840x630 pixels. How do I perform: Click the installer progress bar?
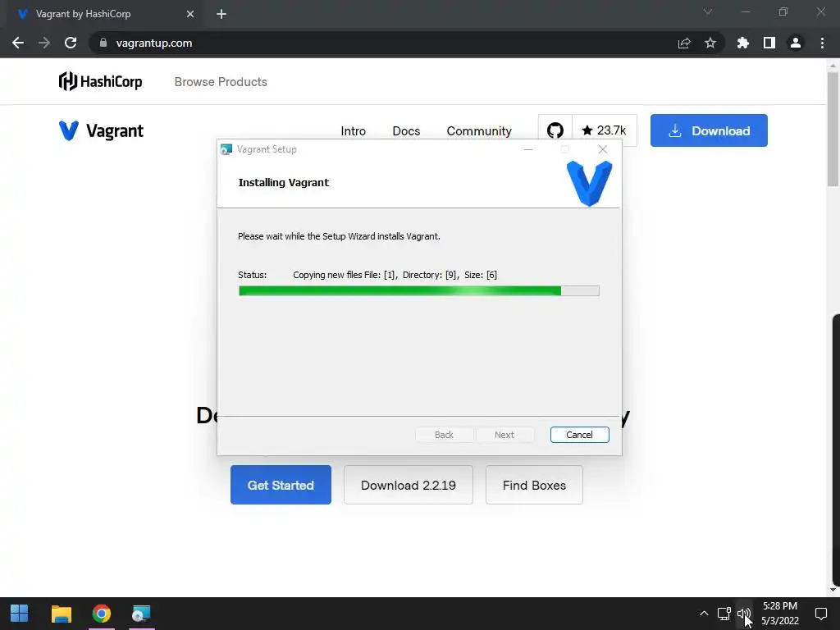(419, 291)
